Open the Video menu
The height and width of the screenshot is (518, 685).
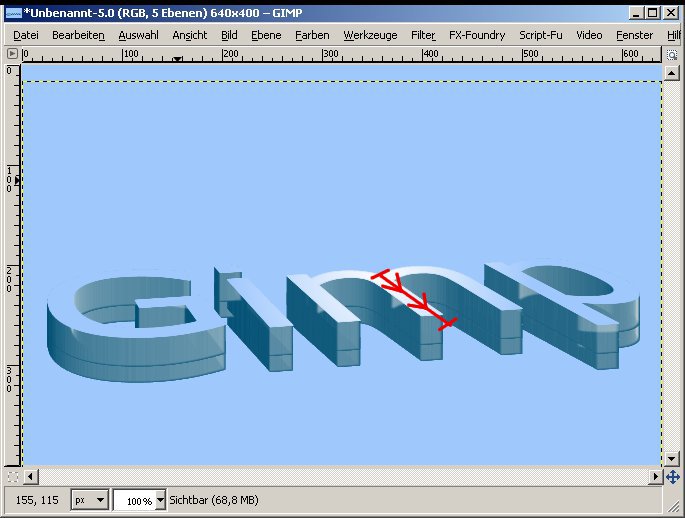[x=589, y=35]
